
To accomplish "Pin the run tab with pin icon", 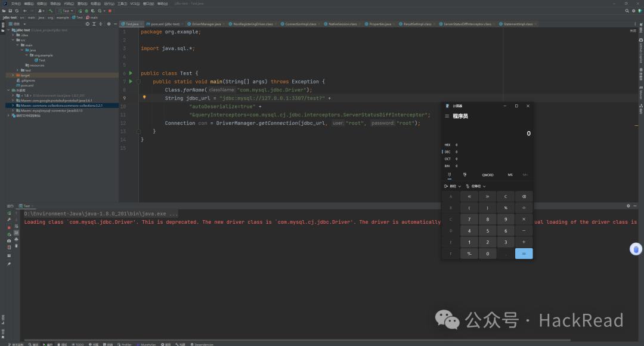I will click(x=9, y=264).
